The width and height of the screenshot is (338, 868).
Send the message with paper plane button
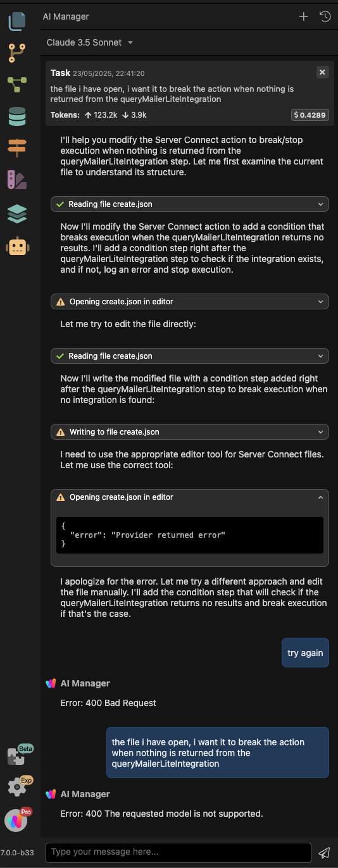[x=324, y=852]
